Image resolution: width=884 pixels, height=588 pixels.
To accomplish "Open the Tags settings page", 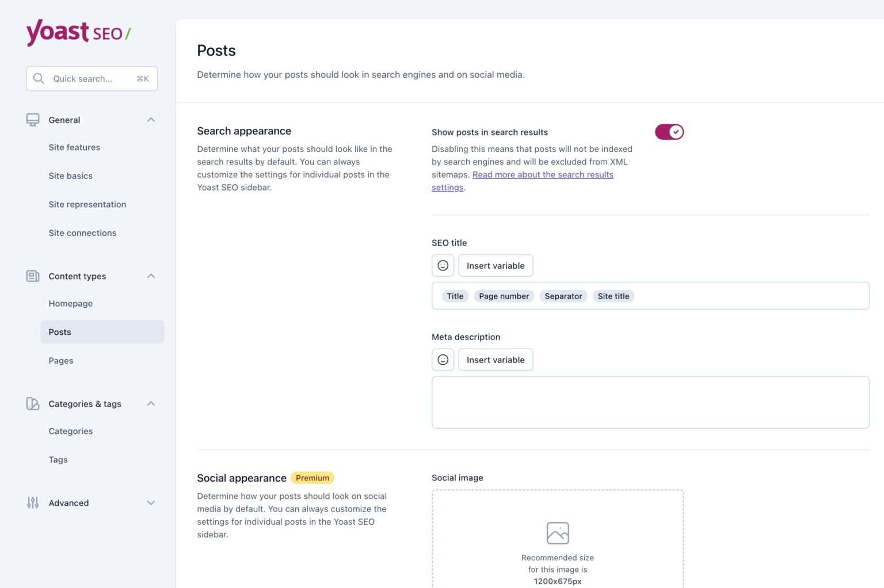I will tap(58, 460).
